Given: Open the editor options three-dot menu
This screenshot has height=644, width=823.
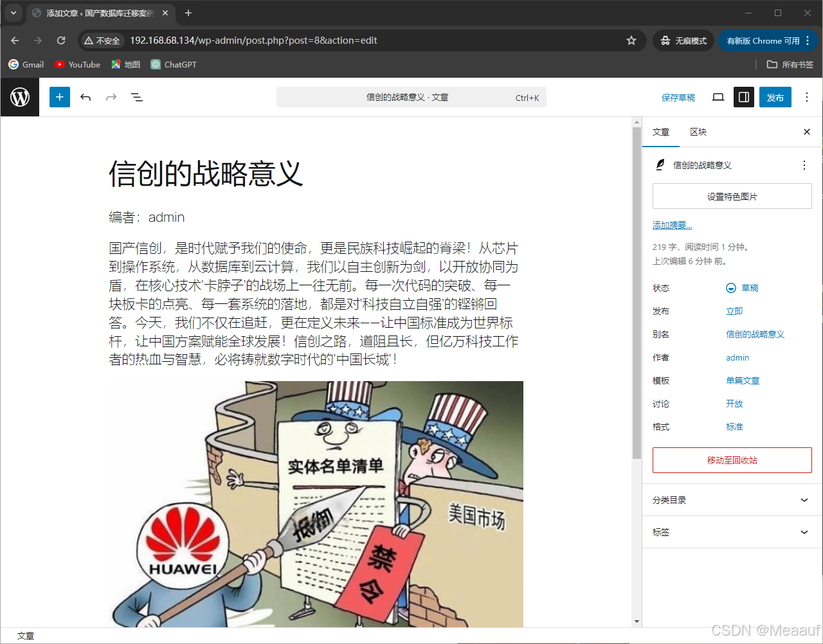Looking at the screenshot, I should 807,97.
